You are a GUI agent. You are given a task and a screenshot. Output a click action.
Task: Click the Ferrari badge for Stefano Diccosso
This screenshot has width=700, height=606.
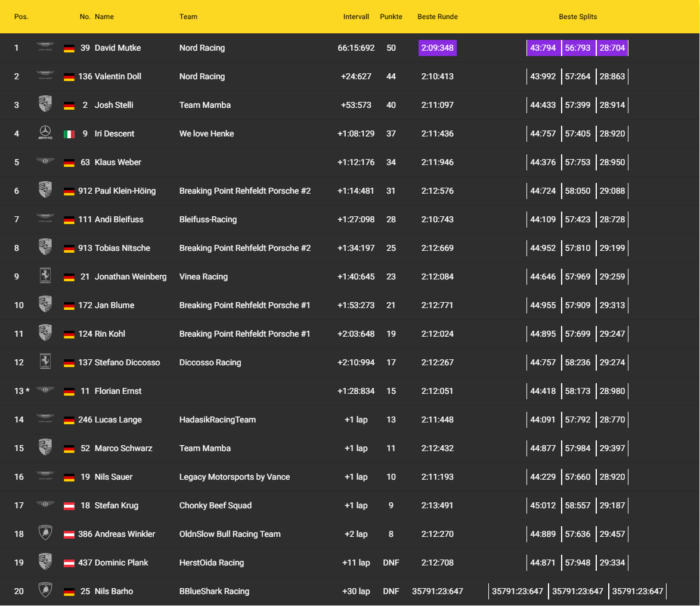pos(45,362)
